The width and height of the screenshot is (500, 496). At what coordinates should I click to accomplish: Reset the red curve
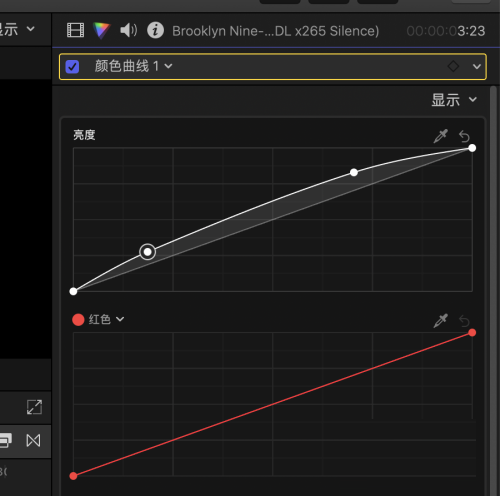[464, 321]
